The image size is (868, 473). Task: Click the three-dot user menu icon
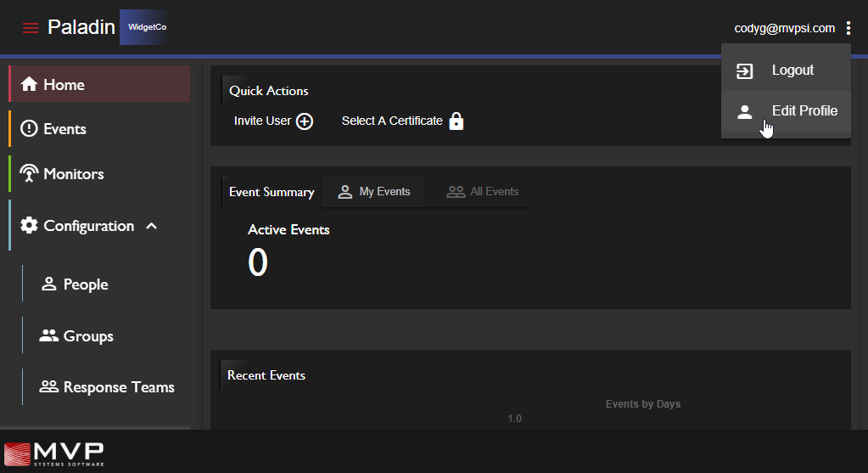tap(848, 28)
